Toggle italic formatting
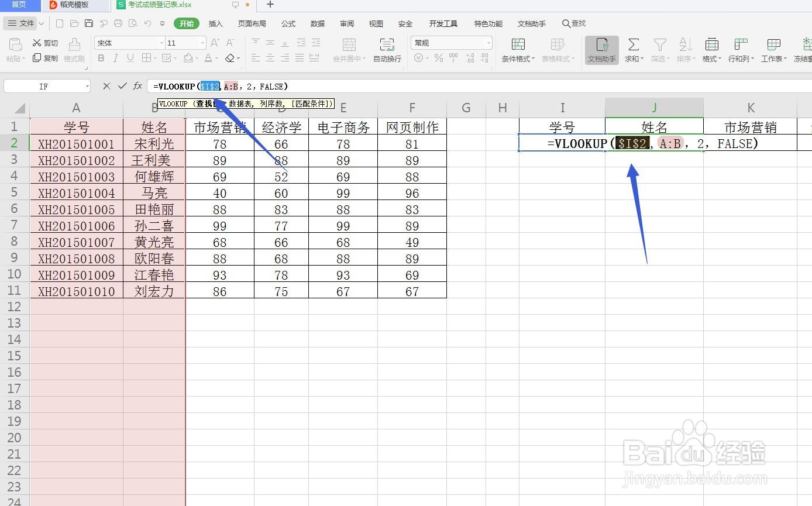The height and width of the screenshot is (506, 812). pos(115,58)
